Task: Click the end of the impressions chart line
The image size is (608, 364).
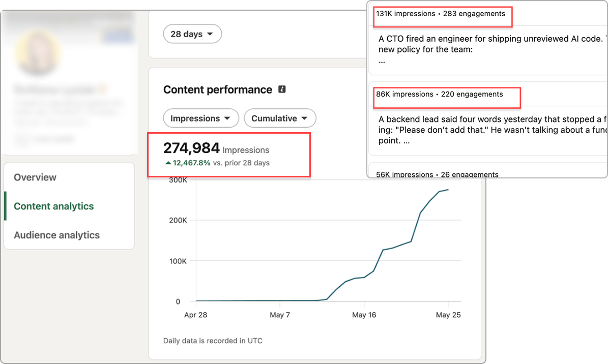Action: [x=448, y=190]
